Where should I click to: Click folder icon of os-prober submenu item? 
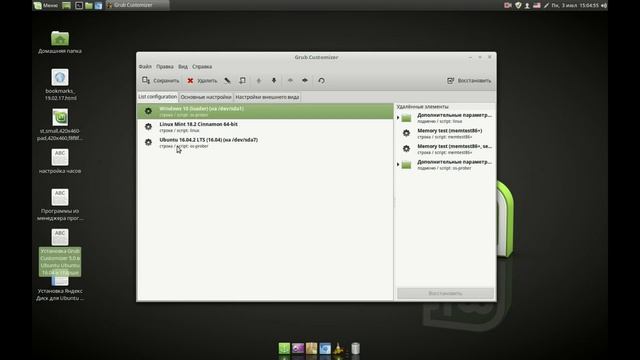pyautogui.click(x=406, y=165)
